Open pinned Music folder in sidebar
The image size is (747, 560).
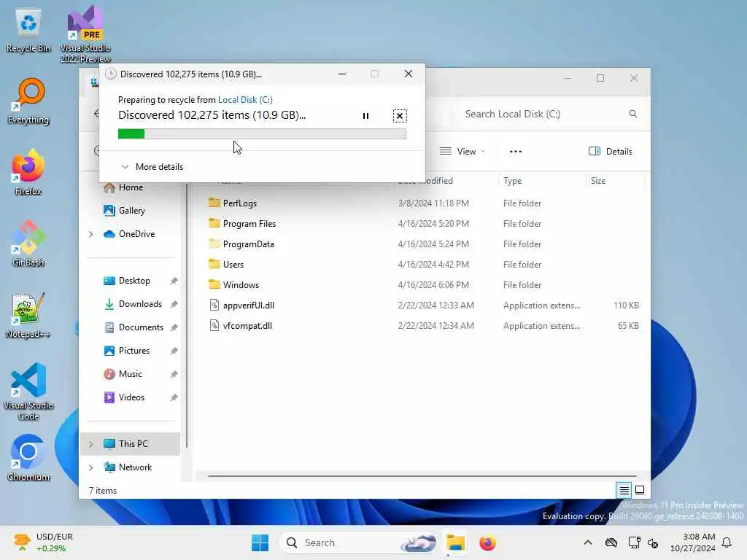coord(130,374)
